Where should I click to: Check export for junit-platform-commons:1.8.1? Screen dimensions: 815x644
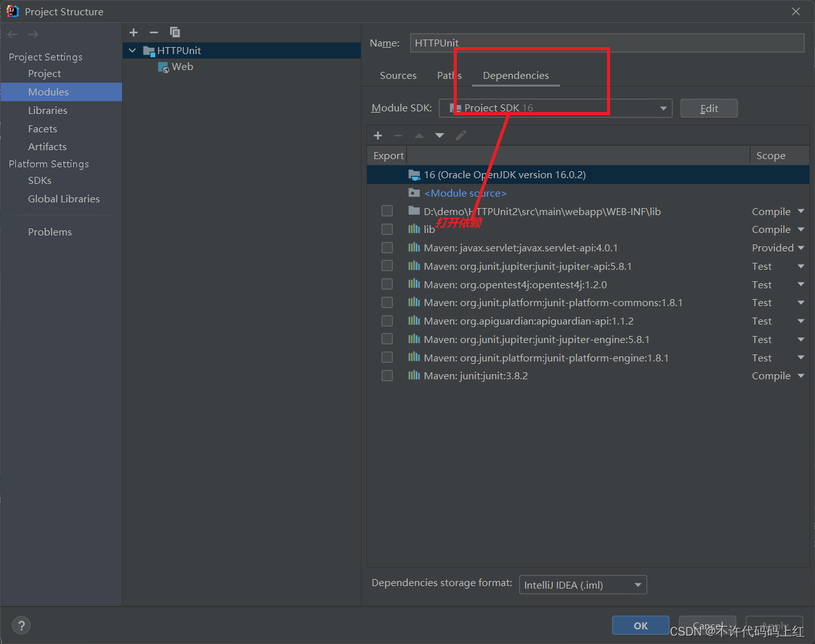pyautogui.click(x=387, y=302)
